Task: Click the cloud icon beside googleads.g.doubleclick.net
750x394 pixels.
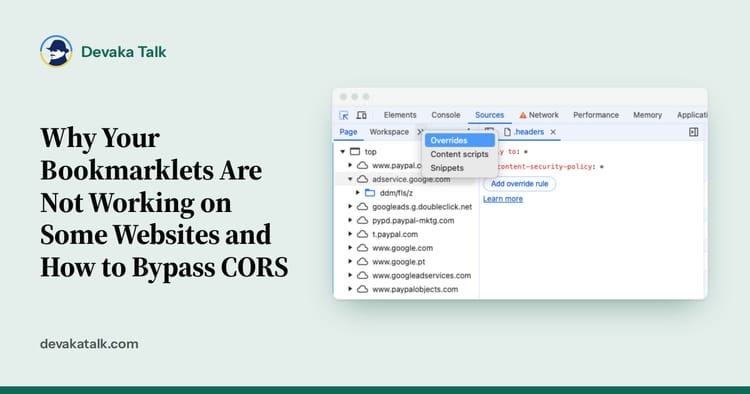Action: pos(363,207)
